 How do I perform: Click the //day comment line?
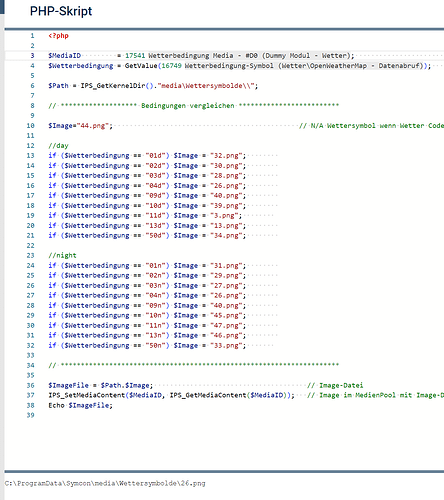pyautogui.click(x=58, y=146)
